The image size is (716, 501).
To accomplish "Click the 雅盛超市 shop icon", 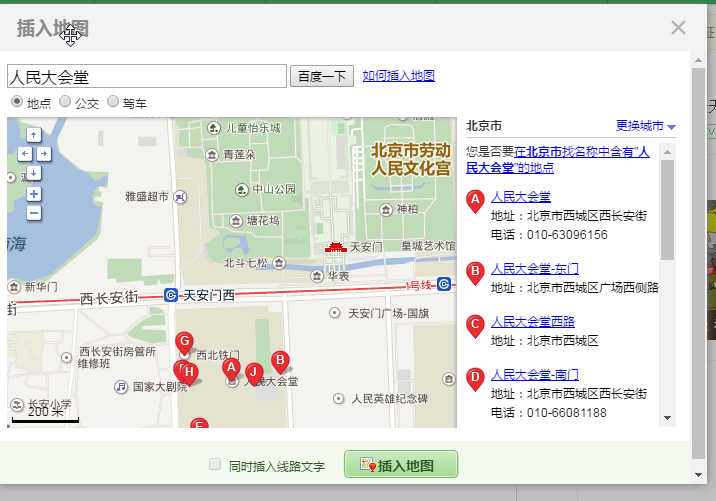I will coord(181,197).
